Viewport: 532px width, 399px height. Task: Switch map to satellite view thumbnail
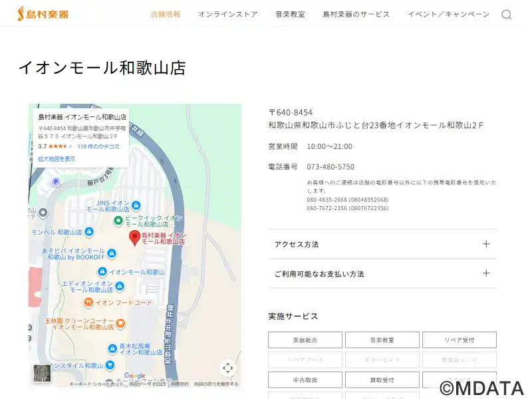point(43,373)
